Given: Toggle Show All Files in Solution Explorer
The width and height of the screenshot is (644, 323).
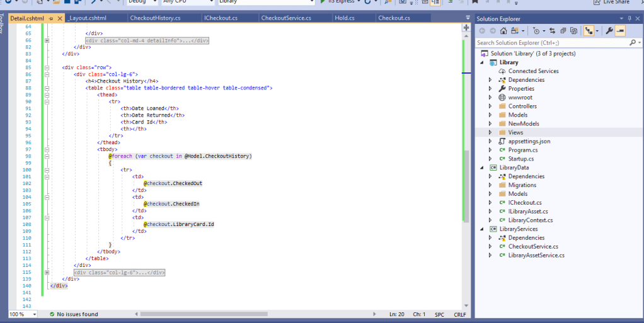Looking at the screenshot, I should click(x=573, y=31).
